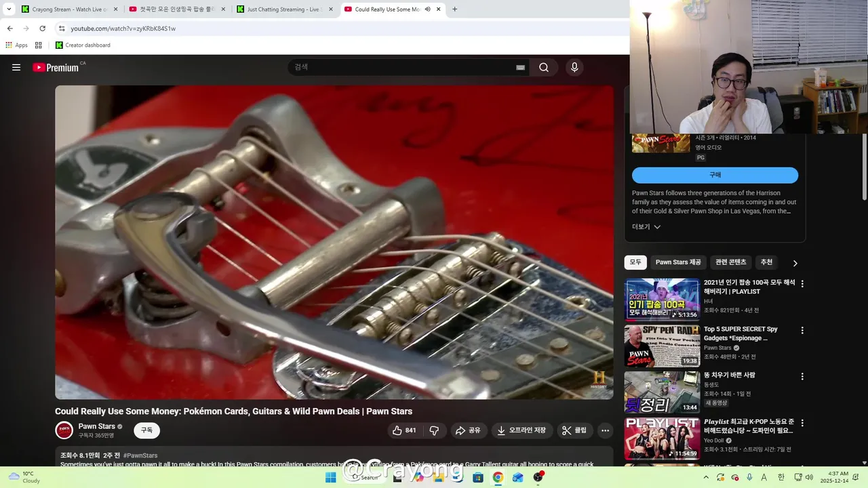868x488 pixels.
Task: Click the 클립 clip button
Action: click(574, 430)
